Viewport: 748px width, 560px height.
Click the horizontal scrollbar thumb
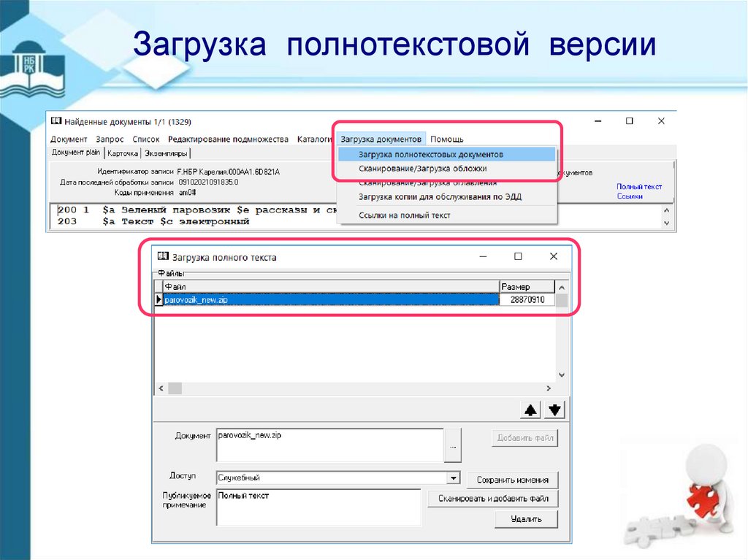(175, 388)
